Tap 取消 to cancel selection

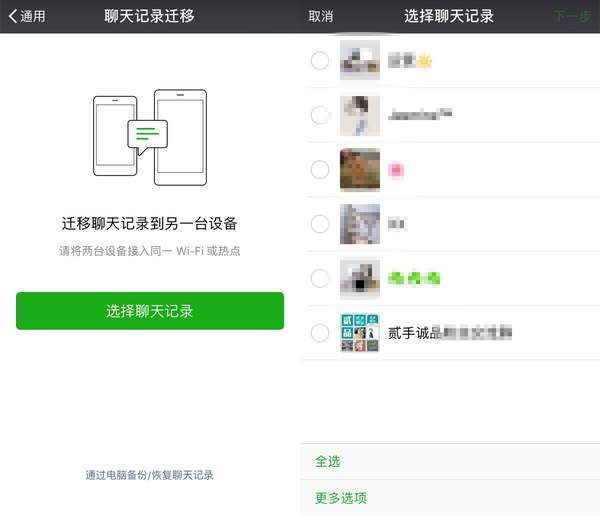(321, 16)
